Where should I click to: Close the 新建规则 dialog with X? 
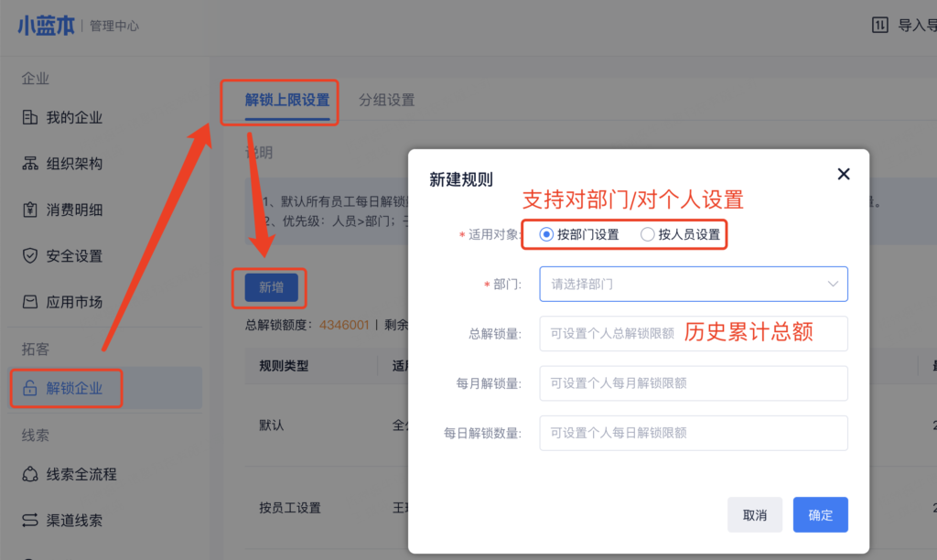click(844, 174)
